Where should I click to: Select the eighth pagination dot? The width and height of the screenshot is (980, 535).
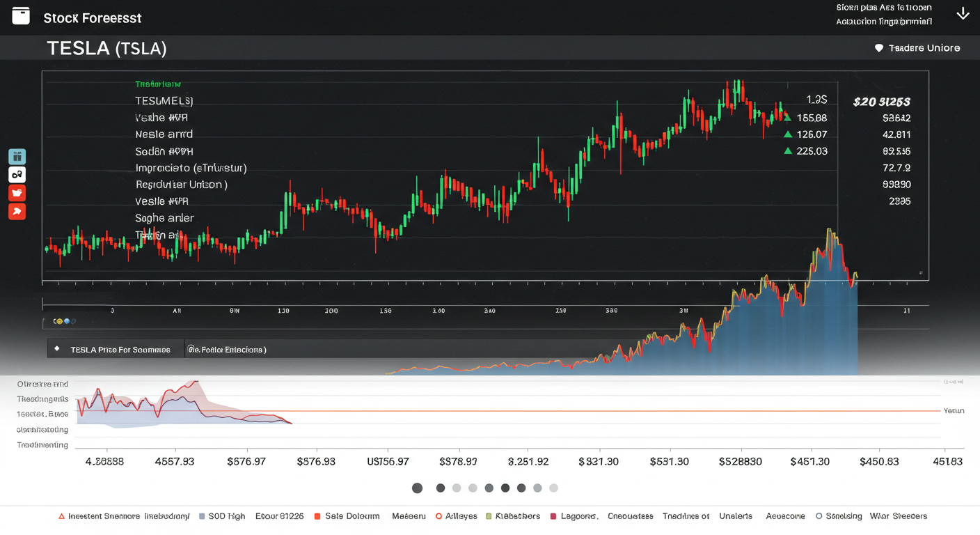[537, 488]
